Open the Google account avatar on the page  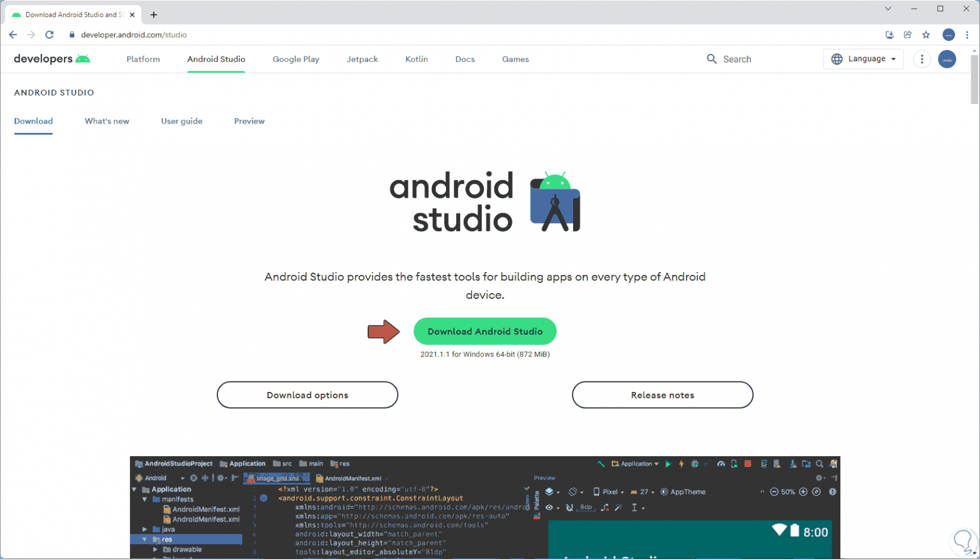pos(947,59)
